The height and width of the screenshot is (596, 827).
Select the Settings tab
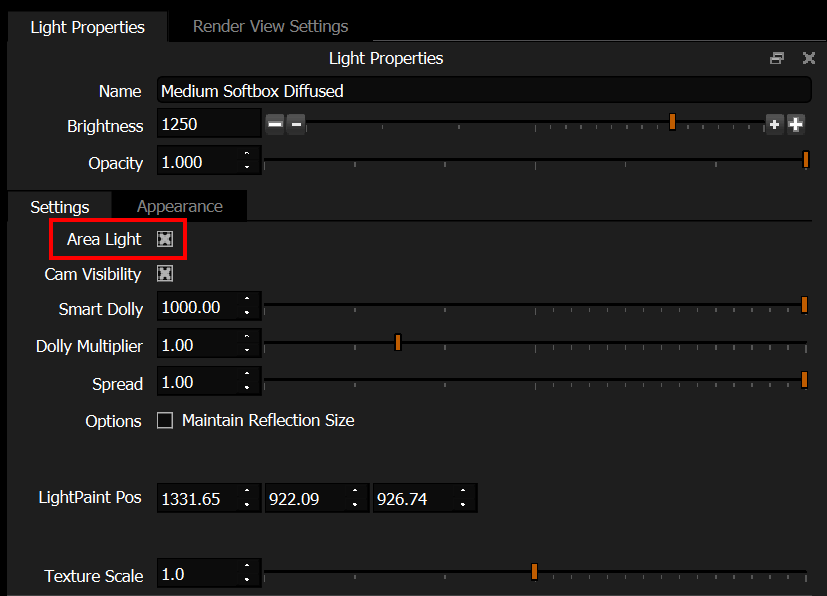coord(59,206)
